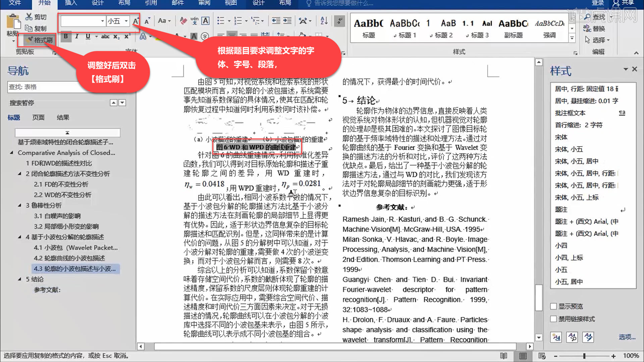Open the 选择 dropdown in Editing group
The height and width of the screenshot is (362, 644).
coord(597,40)
